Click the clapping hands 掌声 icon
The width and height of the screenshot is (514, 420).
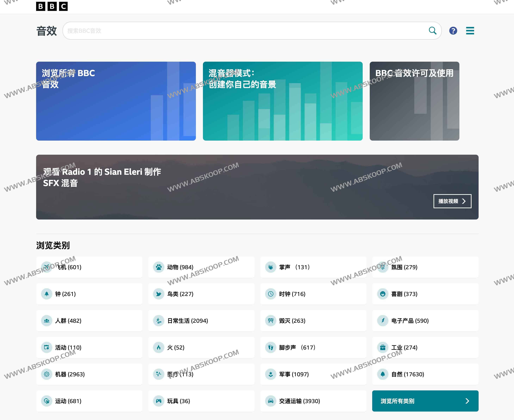tap(271, 267)
